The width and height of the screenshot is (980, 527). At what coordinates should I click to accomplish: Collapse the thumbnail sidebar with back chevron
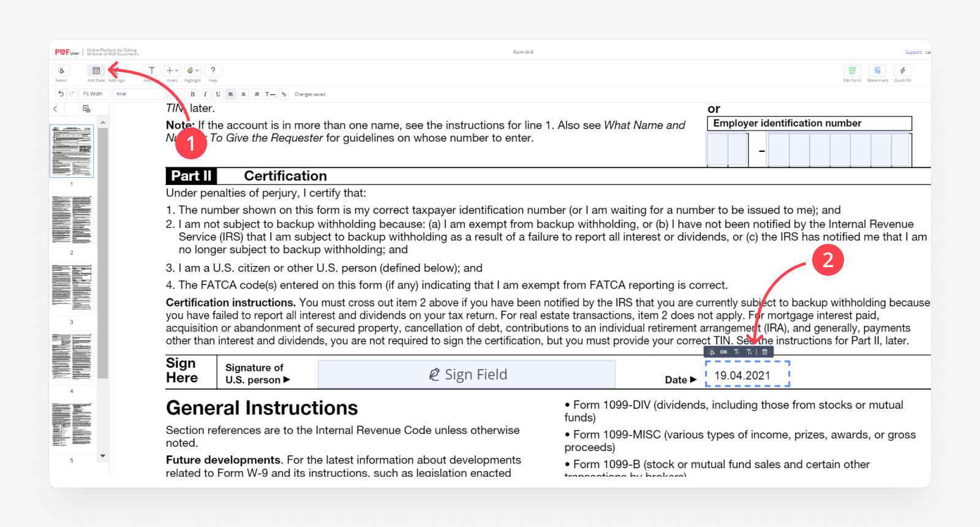click(56, 108)
